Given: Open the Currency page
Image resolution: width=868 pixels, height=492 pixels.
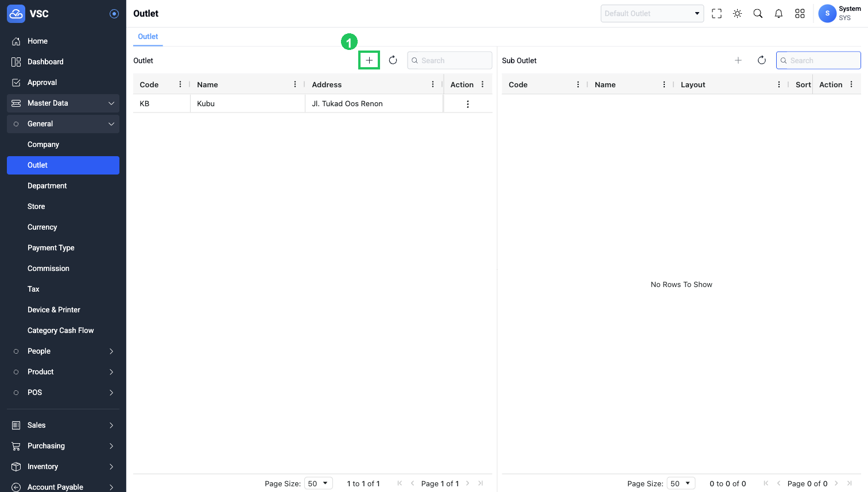Looking at the screenshot, I should click(63, 227).
